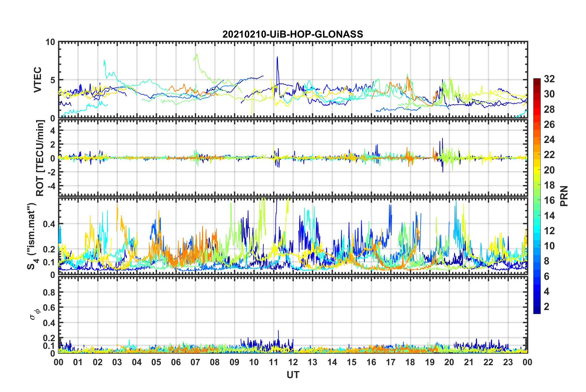586x392 pixels.
Task: Click x-axis tick label 15
Action: pyautogui.click(x=352, y=362)
